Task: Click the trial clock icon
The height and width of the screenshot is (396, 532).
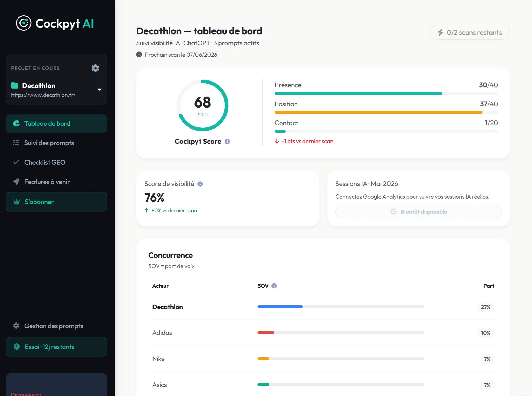Action: click(17, 347)
